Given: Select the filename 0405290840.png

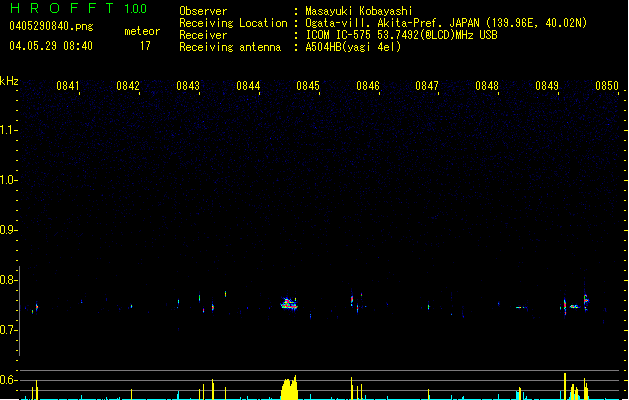Looking at the screenshot, I should [x=51, y=26].
